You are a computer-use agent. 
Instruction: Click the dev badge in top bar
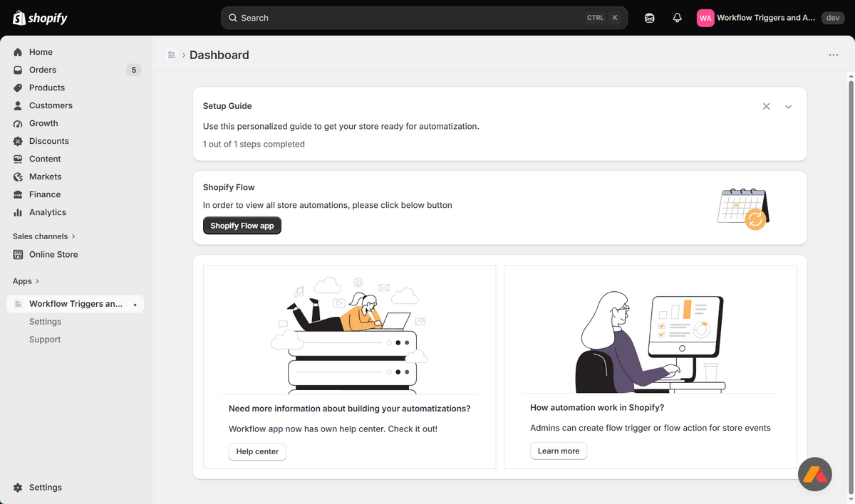coord(833,18)
